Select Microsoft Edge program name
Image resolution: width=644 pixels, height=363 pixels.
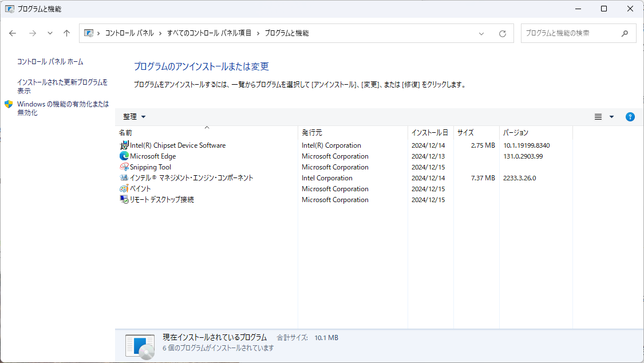(153, 156)
